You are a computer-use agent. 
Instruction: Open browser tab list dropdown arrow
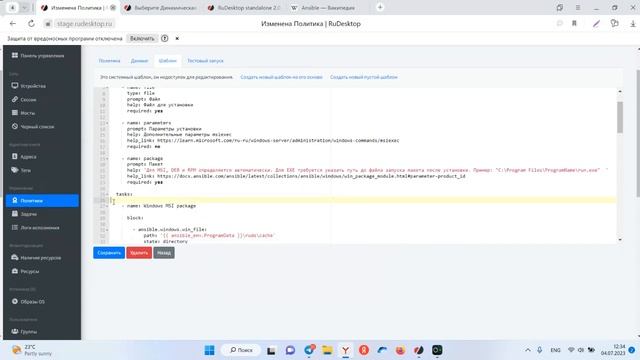tap(24, 8)
